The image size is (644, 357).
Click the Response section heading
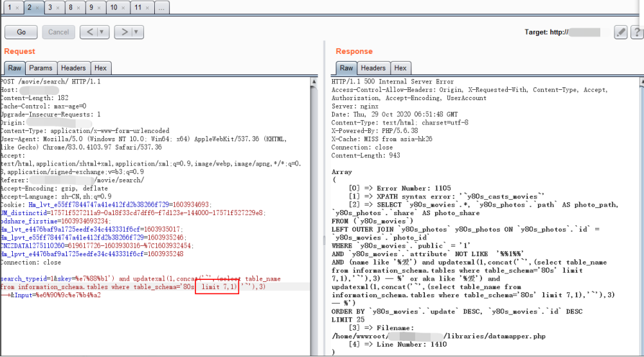coord(354,51)
